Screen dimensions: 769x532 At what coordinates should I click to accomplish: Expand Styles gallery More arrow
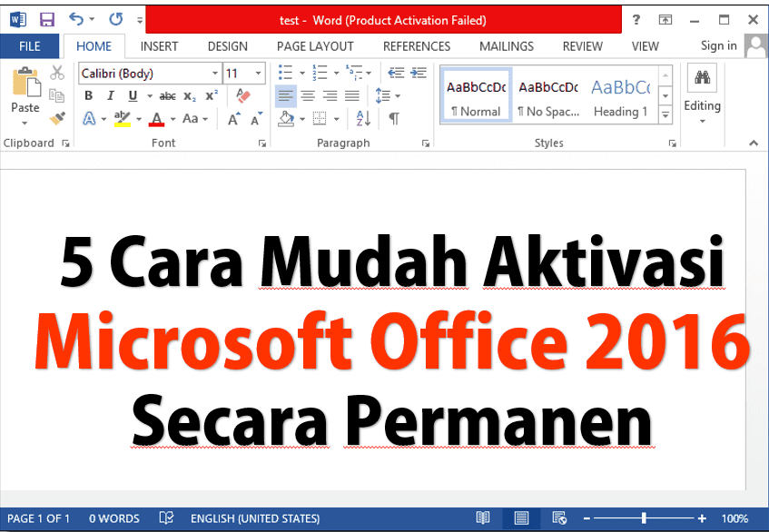[665, 115]
